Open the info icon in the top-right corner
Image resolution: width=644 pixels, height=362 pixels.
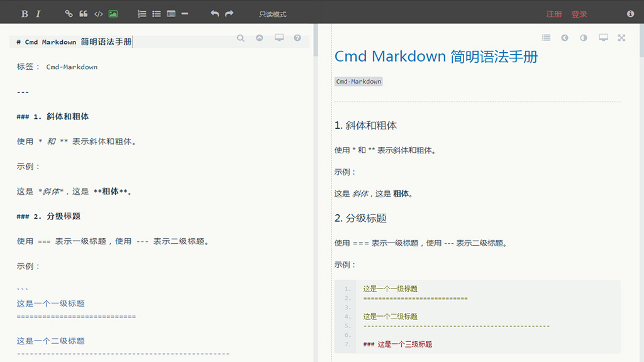[x=630, y=14]
